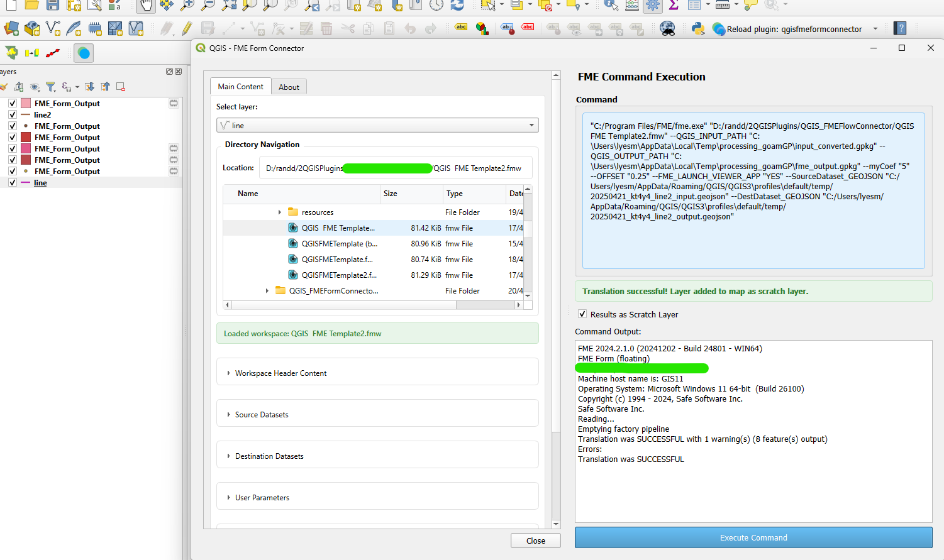Open the Field Calculator abacus icon
Image resolution: width=944 pixels, height=560 pixels.
pos(632,6)
